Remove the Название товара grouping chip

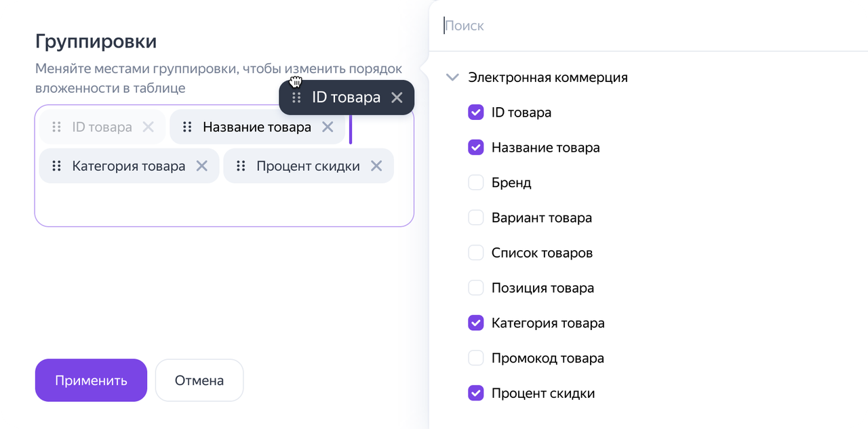tap(328, 127)
